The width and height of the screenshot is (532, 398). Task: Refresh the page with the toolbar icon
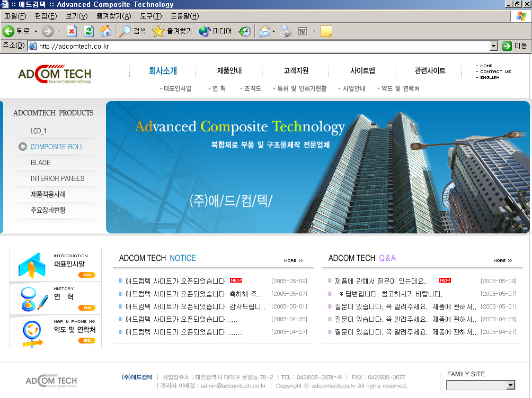88,31
